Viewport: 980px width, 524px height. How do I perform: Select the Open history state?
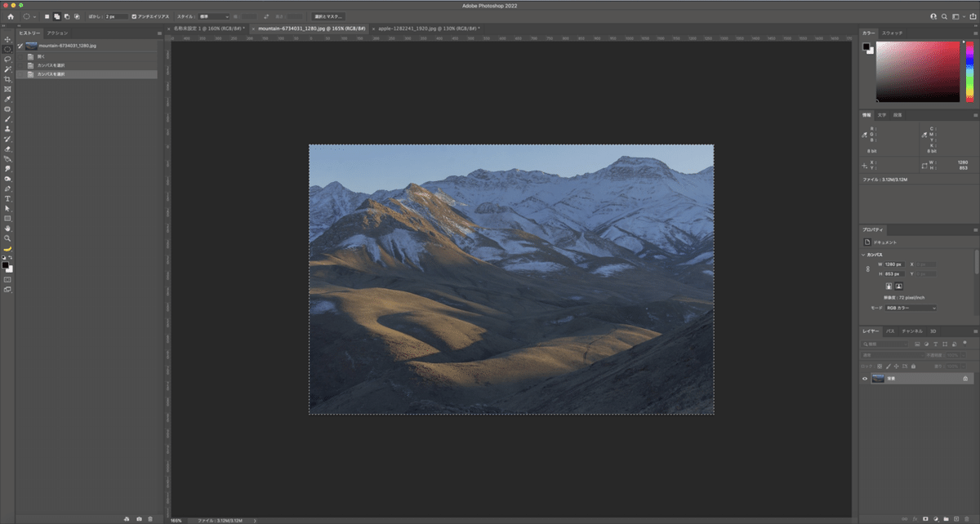click(87, 56)
